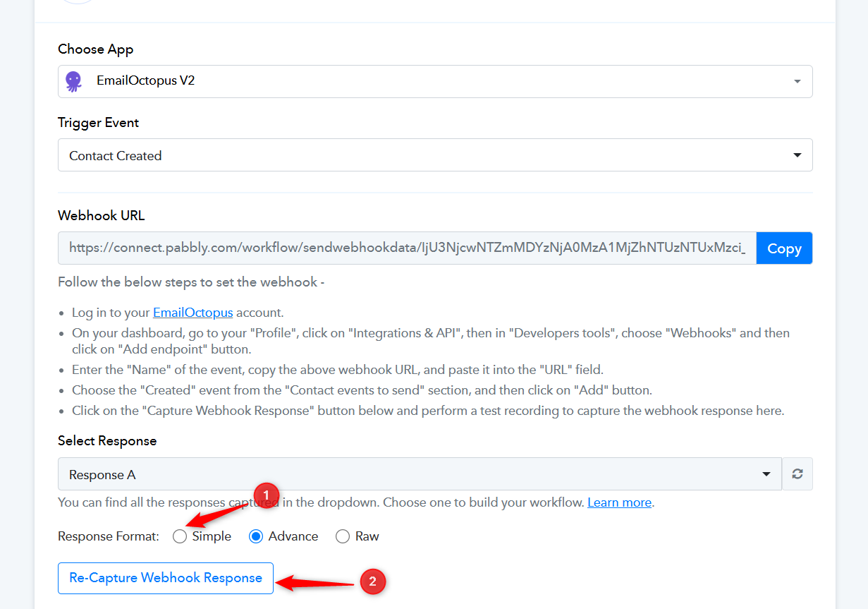Click Re-Capture Webhook Response button
Image resolution: width=868 pixels, height=609 pixels.
(166, 578)
